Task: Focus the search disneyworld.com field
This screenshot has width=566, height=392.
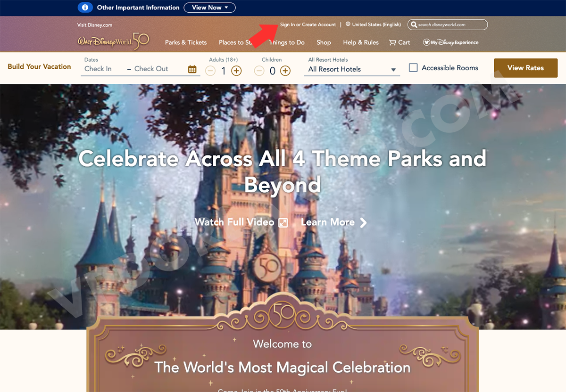Action: (x=448, y=24)
